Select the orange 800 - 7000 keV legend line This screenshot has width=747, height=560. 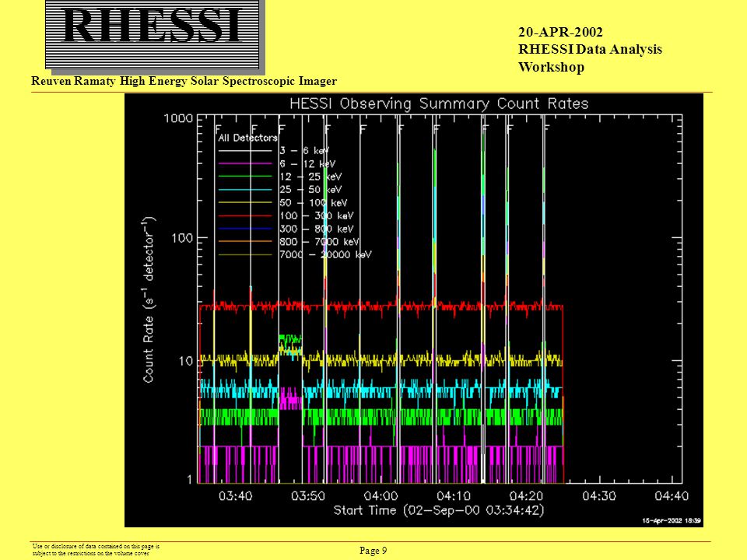tap(245, 242)
